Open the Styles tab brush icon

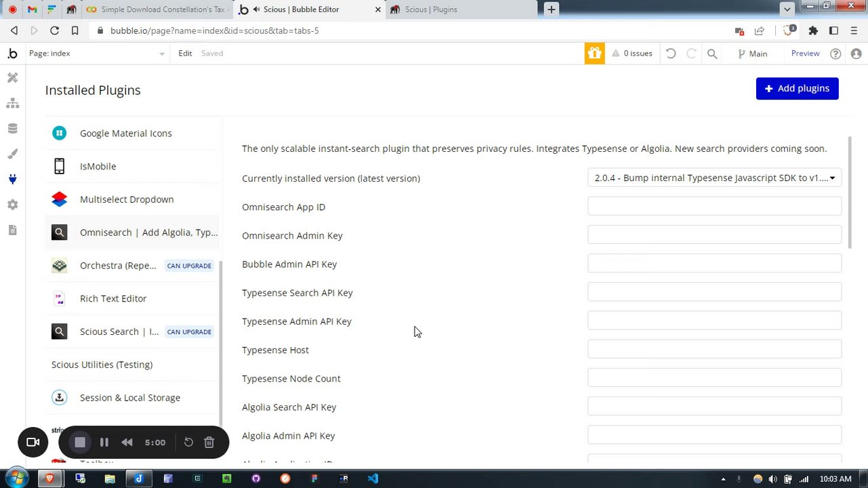click(x=12, y=154)
